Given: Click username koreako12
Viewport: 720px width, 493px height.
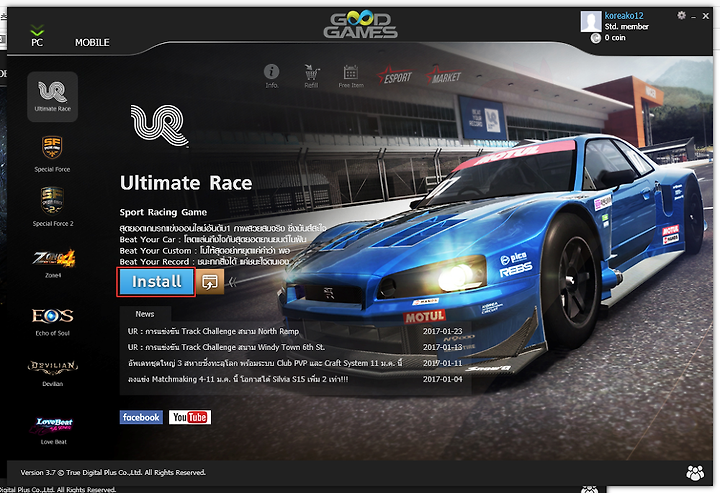Looking at the screenshot, I should click(624, 16).
